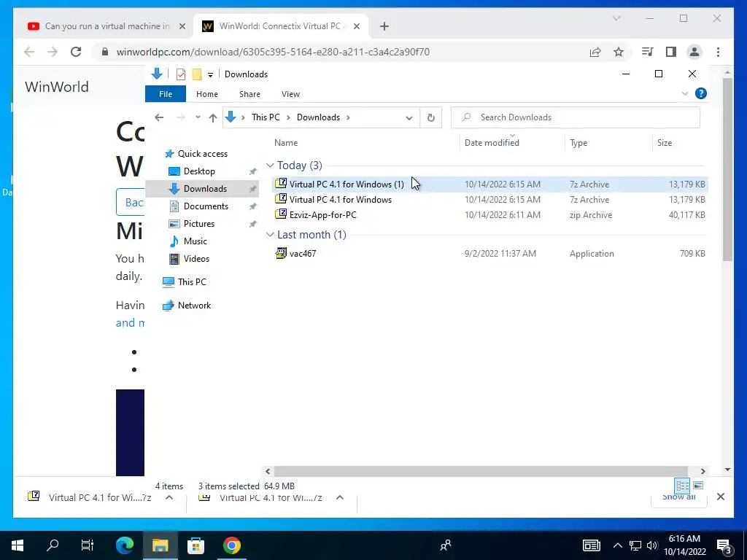
Task: Open the recent locations dropdown in Explorer
Action: coord(198,117)
